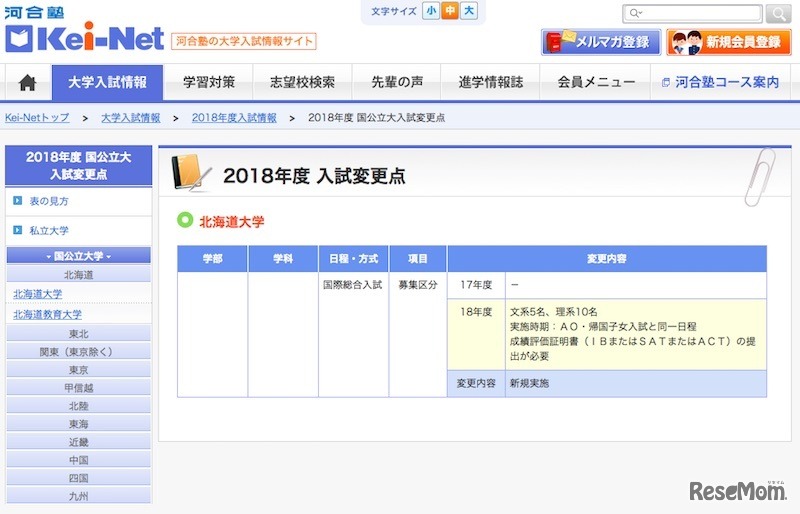
Task: Open the 大学入試情報 tab
Action: pos(108,82)
